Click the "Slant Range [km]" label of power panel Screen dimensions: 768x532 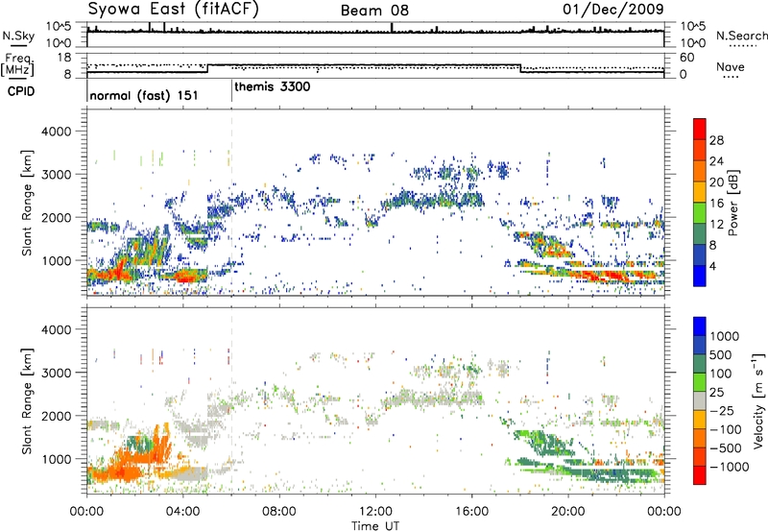tap(27, 203)
